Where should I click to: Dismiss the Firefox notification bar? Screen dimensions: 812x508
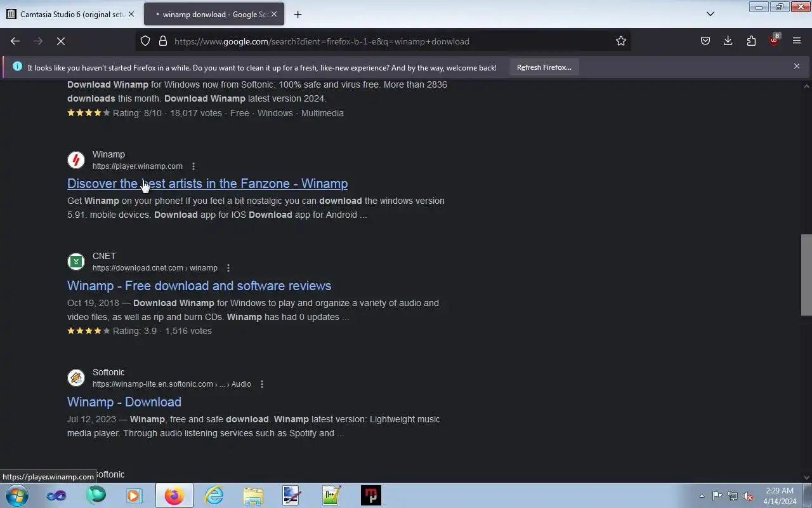tap(797, 66)
